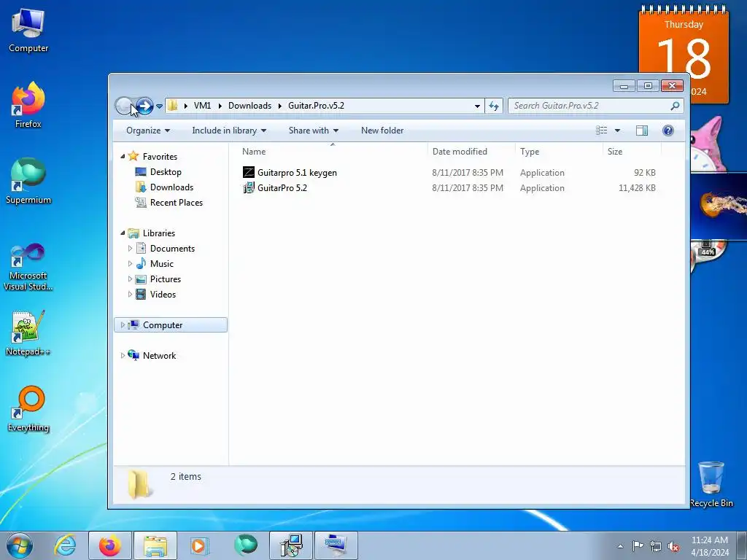Select Network in the navigation pane
This screenshot has height=560, width=747.
coord(159,355)
